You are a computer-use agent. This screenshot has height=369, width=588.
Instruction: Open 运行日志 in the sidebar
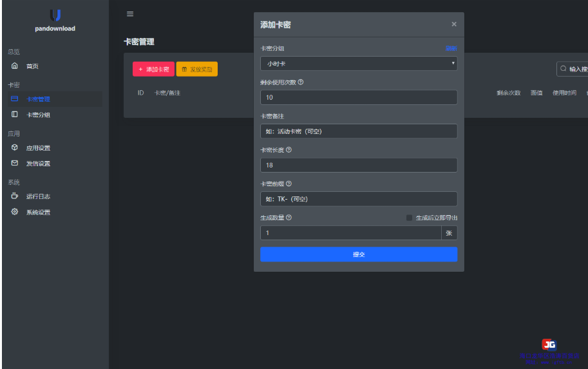(37, 196)
